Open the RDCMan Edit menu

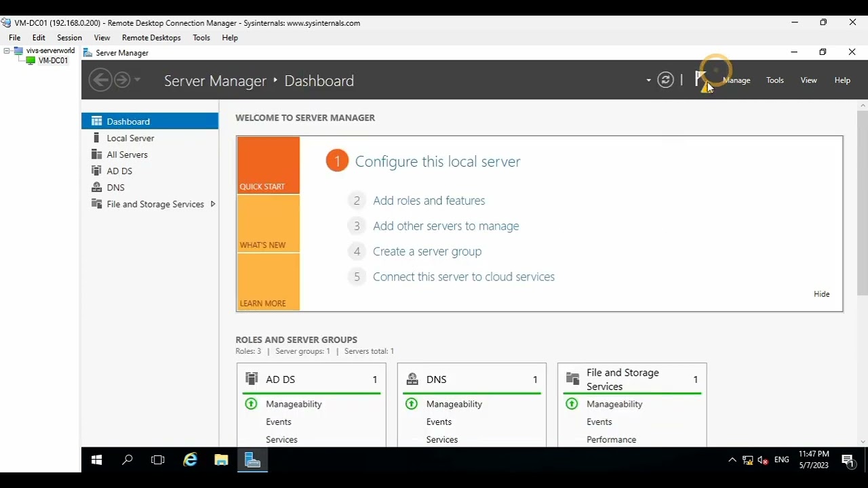39,38
